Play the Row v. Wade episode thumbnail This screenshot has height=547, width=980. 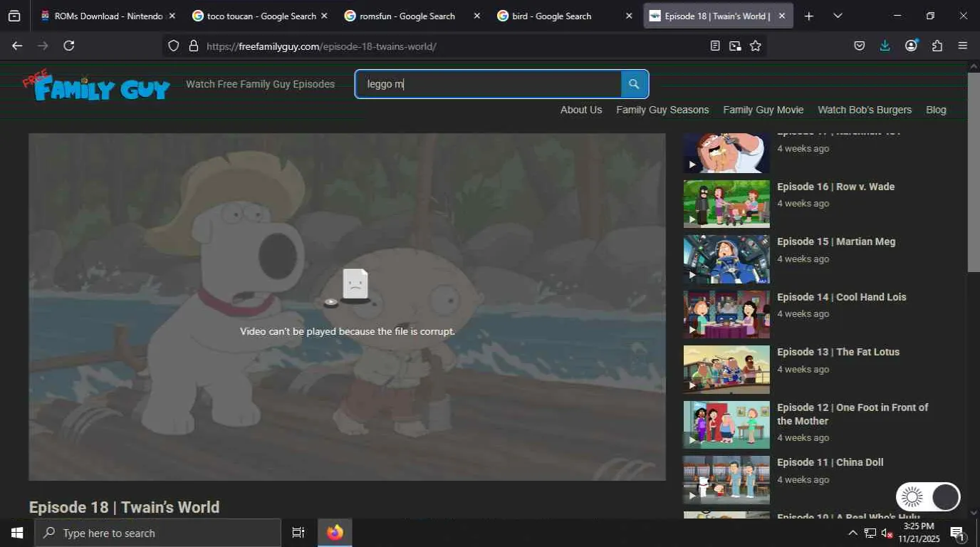[726, 204]
